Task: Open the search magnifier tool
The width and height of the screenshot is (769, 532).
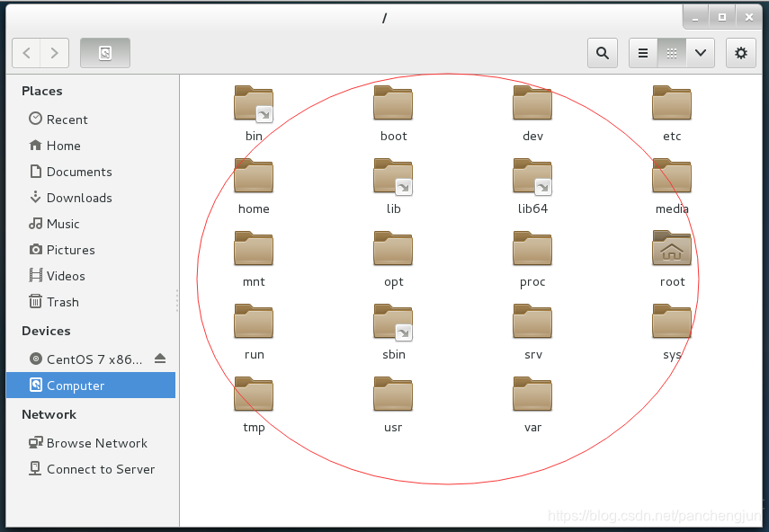Action: pos(603,53)
